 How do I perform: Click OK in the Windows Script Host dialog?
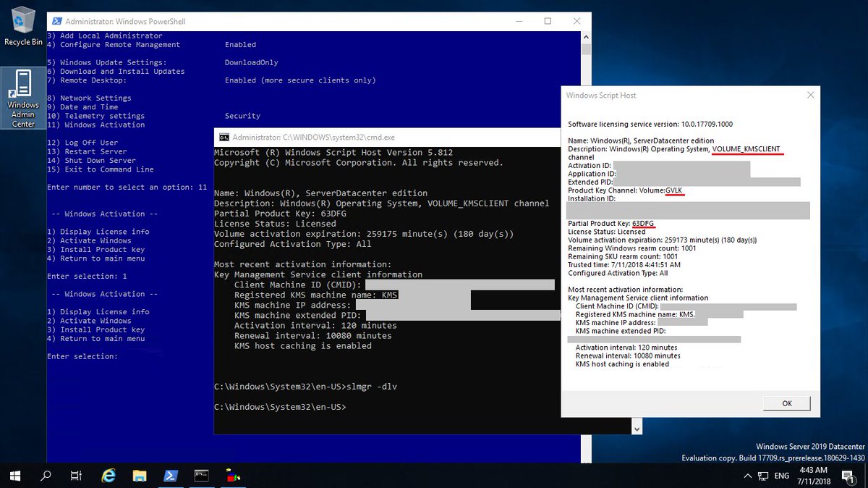[786, 403]
